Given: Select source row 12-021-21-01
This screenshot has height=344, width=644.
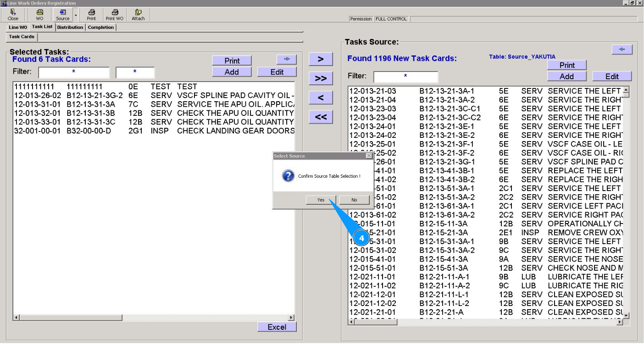Looking at the screenshot, I should [x=485, y=312].
